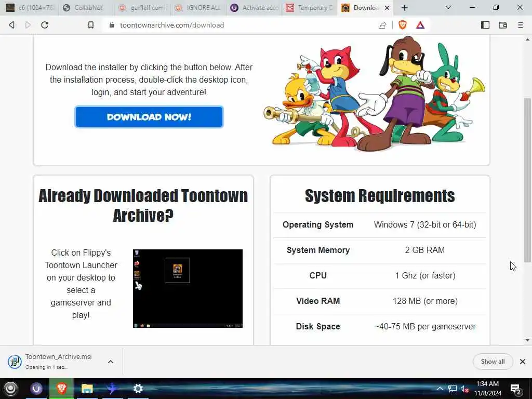
Task: Open a new tab with plus button
Action: click(404, 7)
